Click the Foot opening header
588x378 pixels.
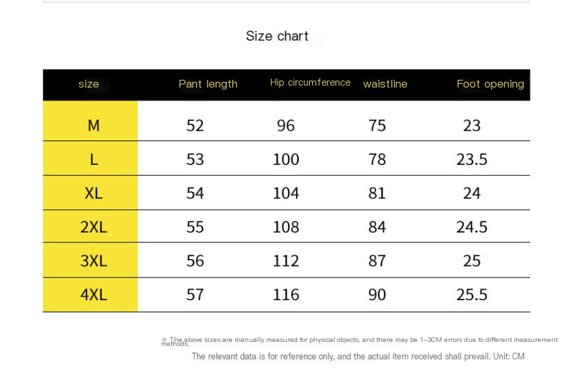pos(490,84)
